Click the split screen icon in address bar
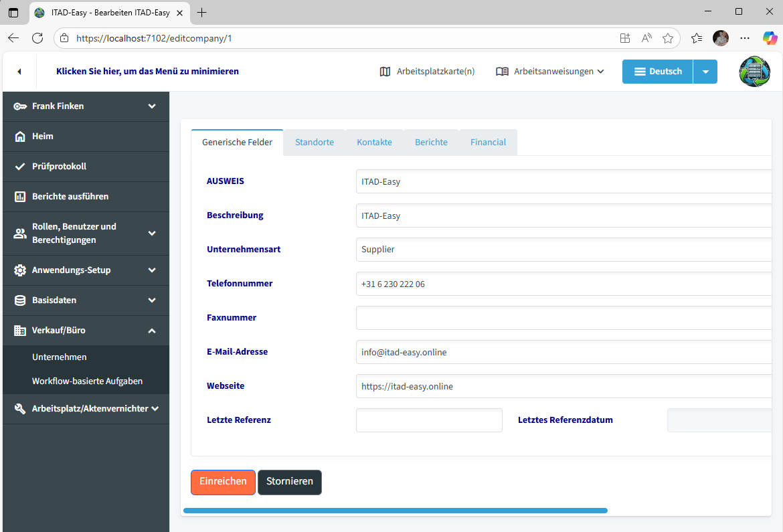Screen dimensions: 783x532 click(624, 38)
